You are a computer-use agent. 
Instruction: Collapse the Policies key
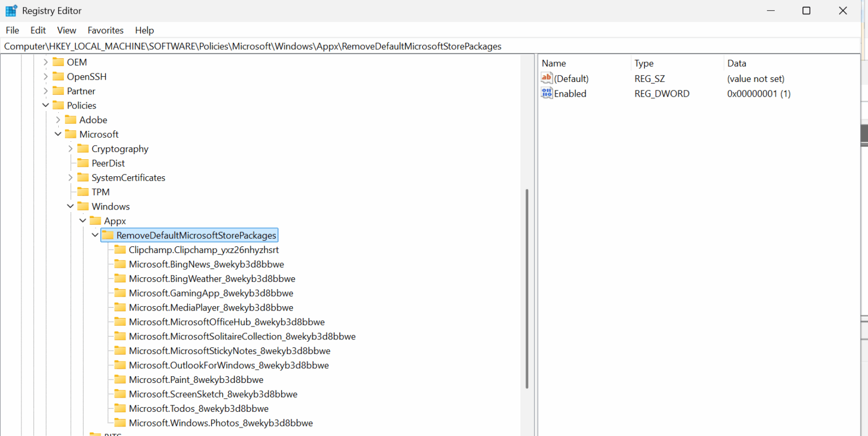pos(45,105)
